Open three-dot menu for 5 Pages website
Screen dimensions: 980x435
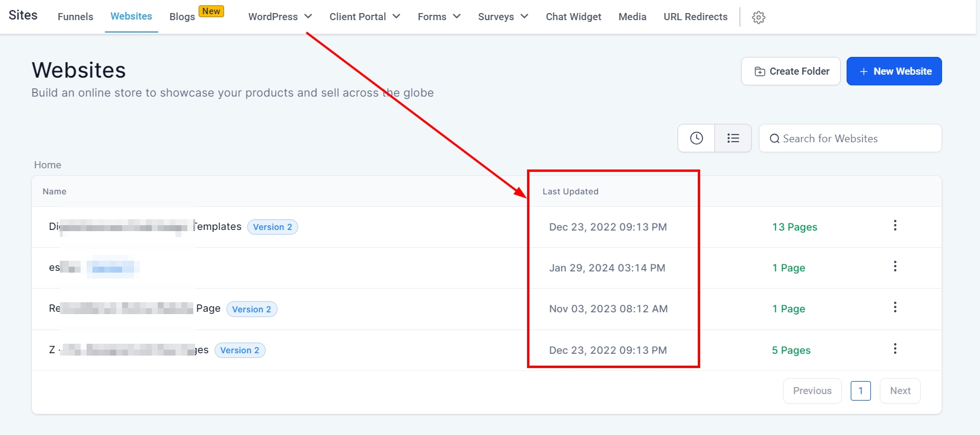click(895, 349)
